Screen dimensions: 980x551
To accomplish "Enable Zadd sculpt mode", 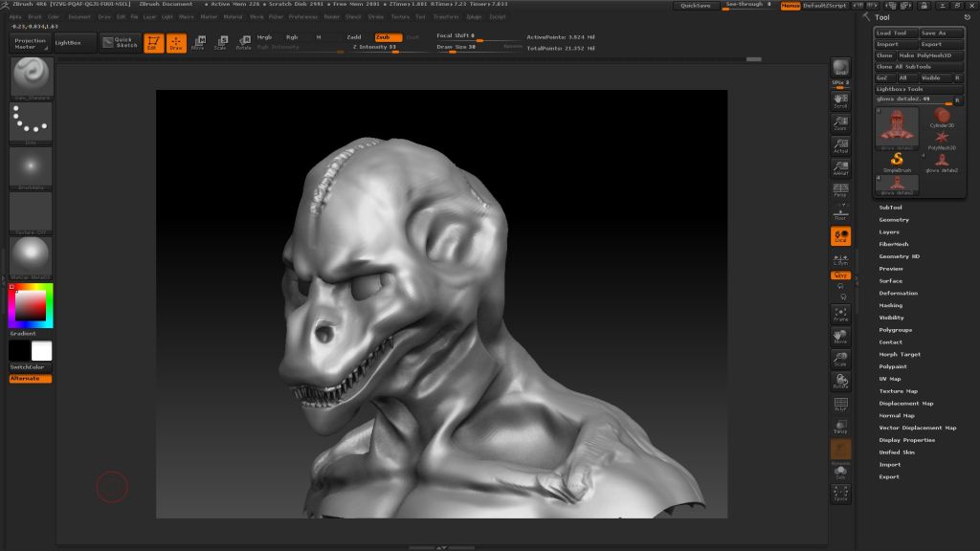I will (354, 37).
